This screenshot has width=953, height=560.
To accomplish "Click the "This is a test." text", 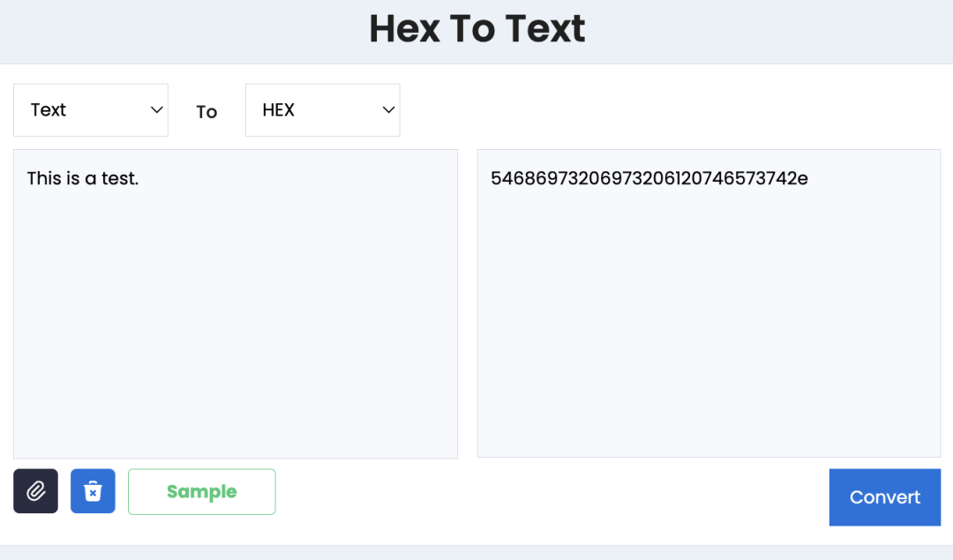I will 83,179.
